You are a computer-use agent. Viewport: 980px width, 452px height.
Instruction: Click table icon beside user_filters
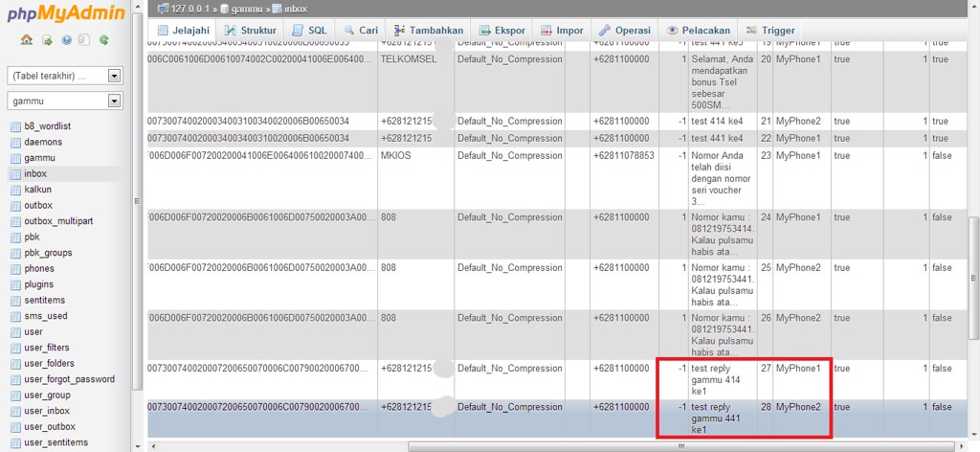tap(15, 348)
